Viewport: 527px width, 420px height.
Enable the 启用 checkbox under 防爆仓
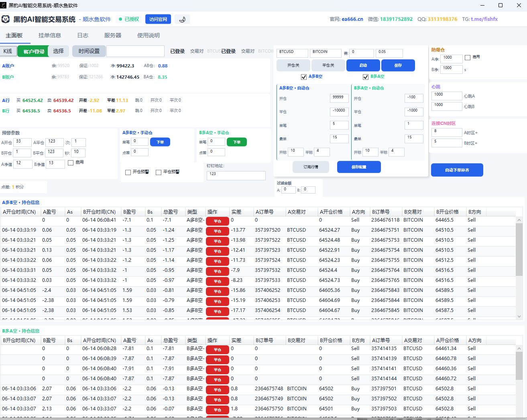468,57
